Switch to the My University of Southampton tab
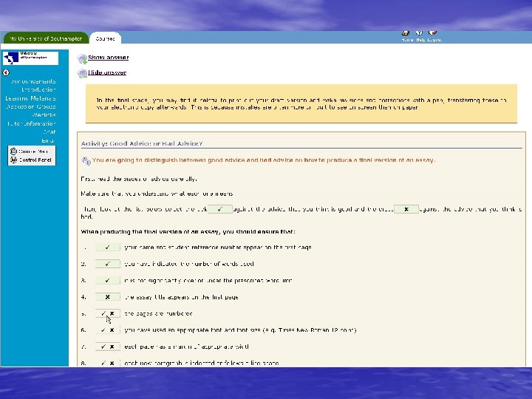The height and width of the screenshot is (399, 532). (46, 38)
